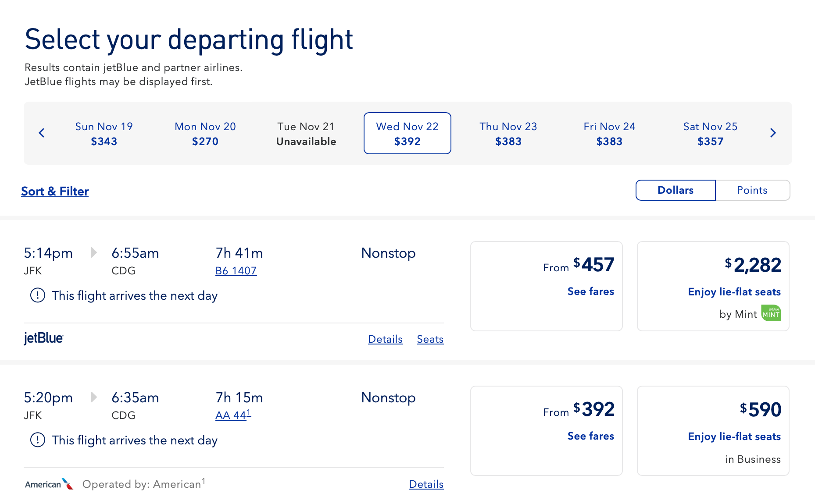Screen dimensions: 815x504
Task: Select Sat Nov 25 date tab
Action: point(710,133)
